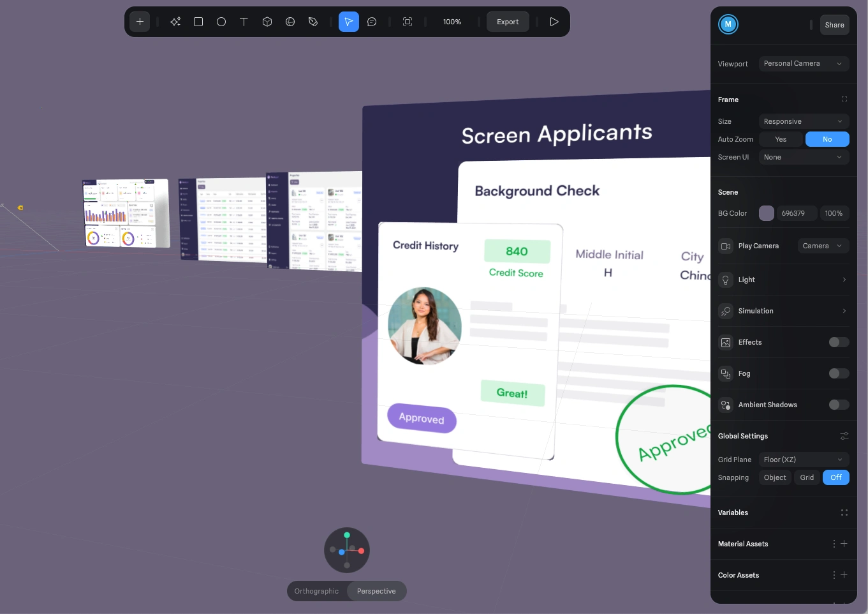868x614 pixels.
Task: Edit the BG color hex value 696379
Action: pos(797,213)
